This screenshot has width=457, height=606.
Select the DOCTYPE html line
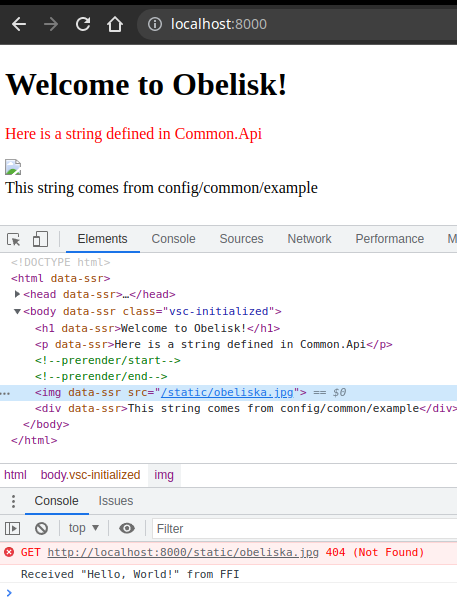click(x=60, y=262)
